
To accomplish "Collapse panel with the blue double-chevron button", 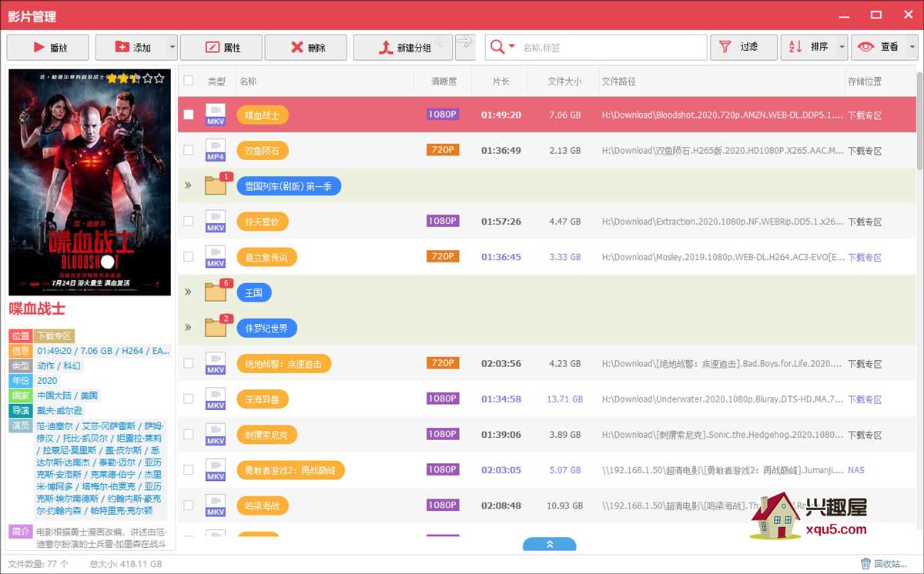I will point(550,544).
